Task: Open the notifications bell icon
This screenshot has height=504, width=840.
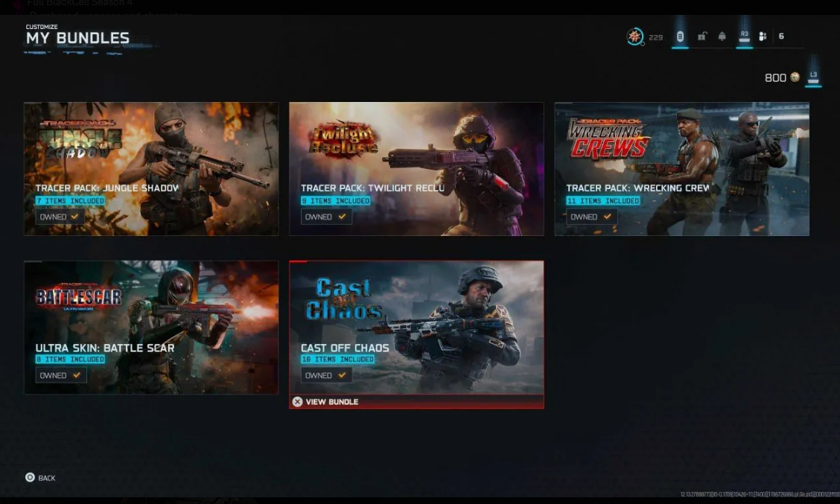Action: 722,36
